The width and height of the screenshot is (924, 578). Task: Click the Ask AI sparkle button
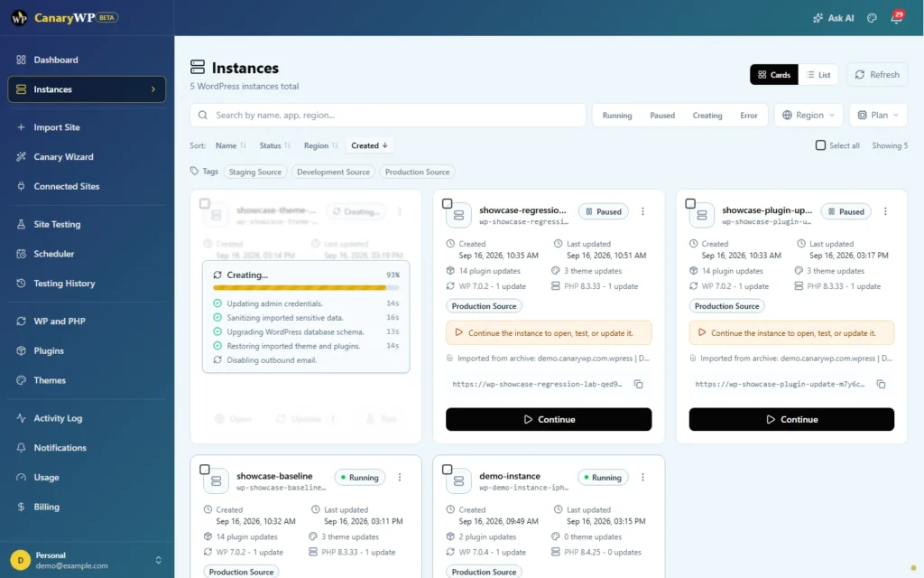pyautogui.click(x=833, y=18)
